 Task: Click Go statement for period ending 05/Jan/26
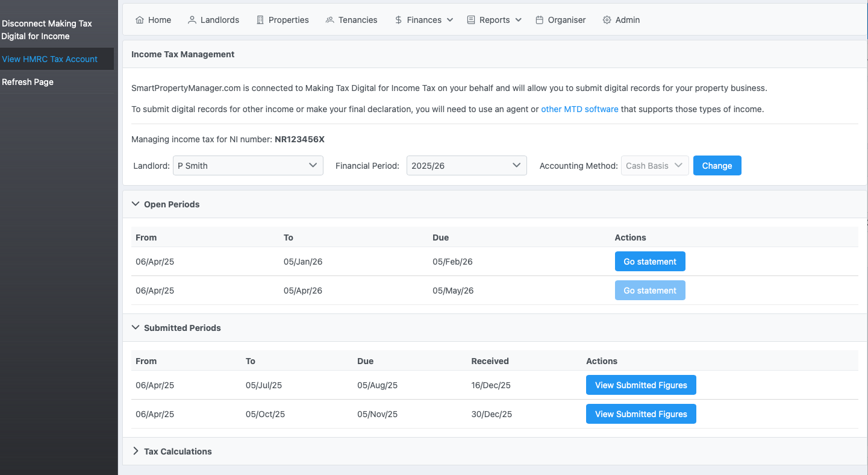(x=650, y=262)
